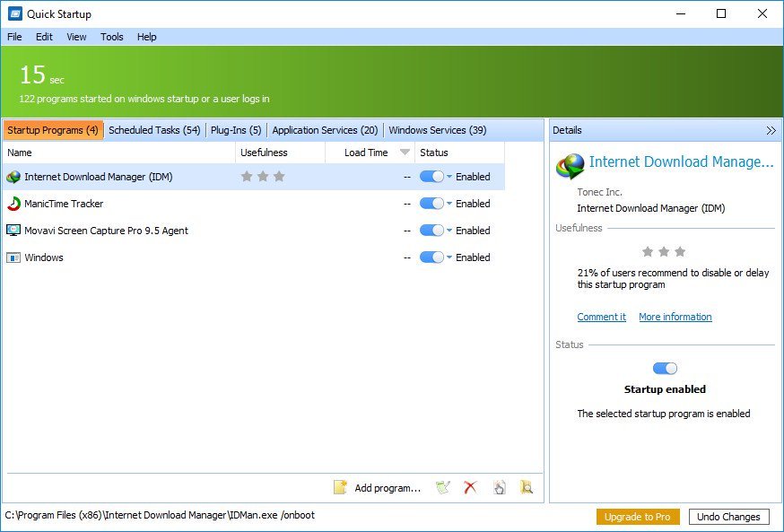Click the Internet Download Manager row icon
This screenshot has height=532, width=784.
(x=13, y=177)
